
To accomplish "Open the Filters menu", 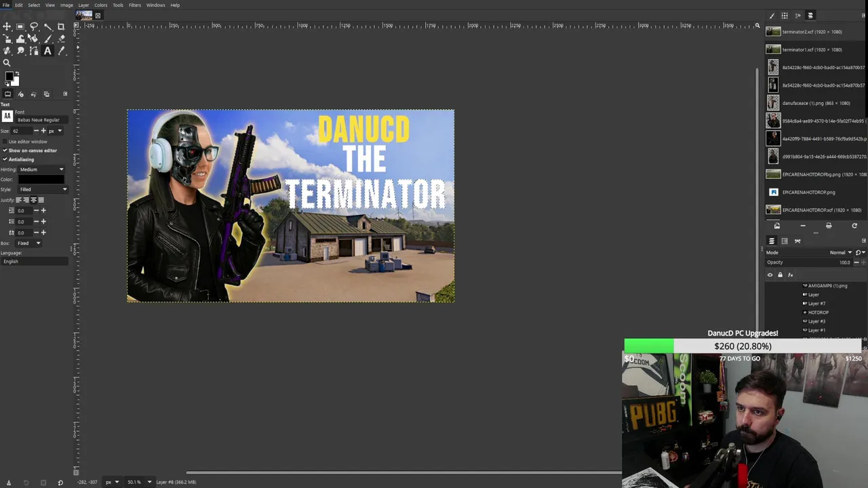I will (x=135, y=5).
